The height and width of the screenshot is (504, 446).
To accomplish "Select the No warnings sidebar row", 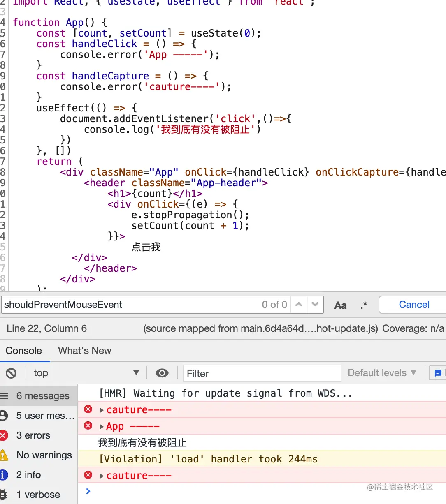I will [x=39, y=455].
